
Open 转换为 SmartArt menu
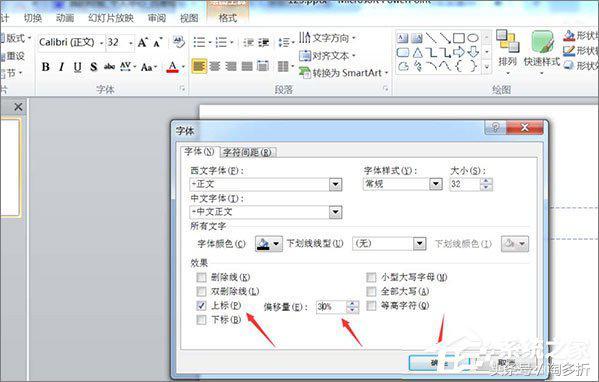343,73
